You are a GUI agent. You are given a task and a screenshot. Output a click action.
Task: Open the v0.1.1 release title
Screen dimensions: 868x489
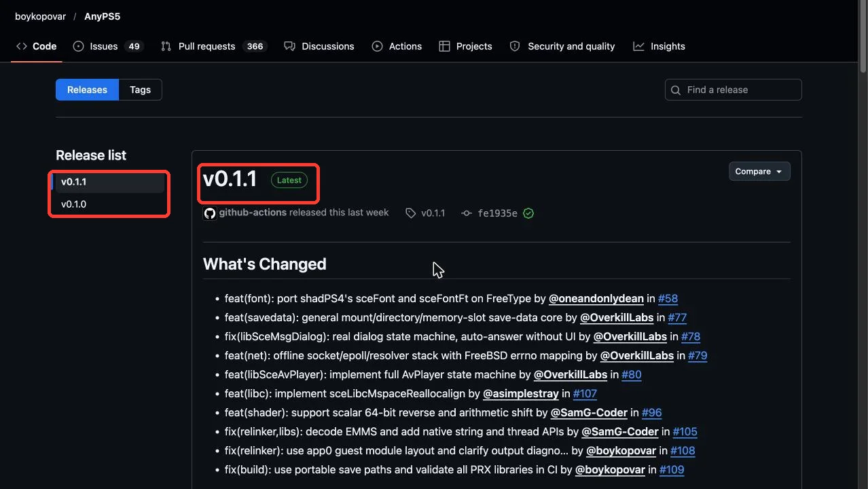click(x=230, y=179)
